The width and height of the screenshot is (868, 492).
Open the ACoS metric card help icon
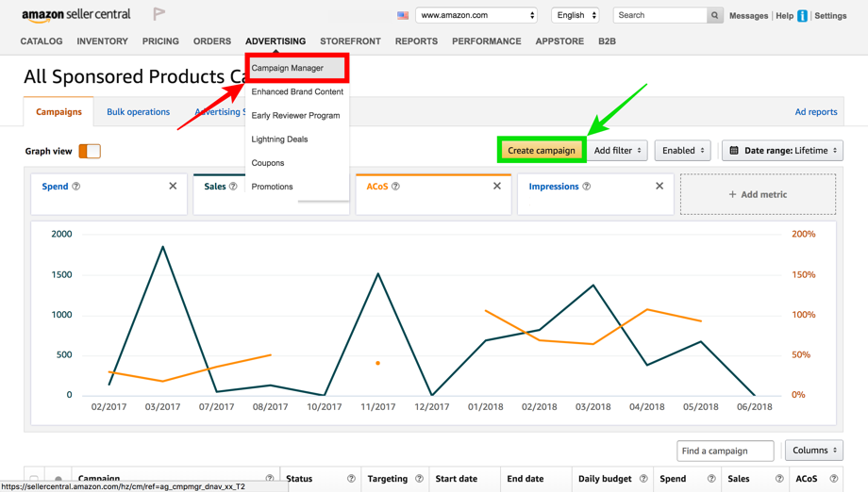pos(395,187)
